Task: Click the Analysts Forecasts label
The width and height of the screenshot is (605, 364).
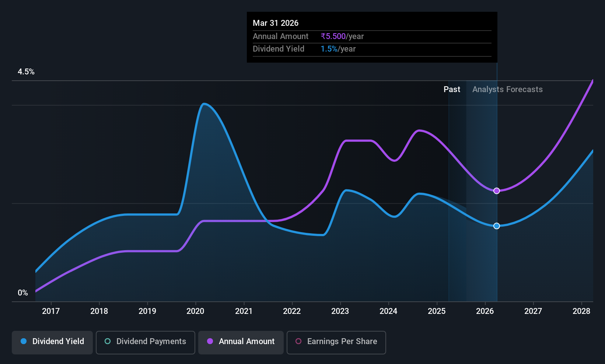Action: (507, 89)
